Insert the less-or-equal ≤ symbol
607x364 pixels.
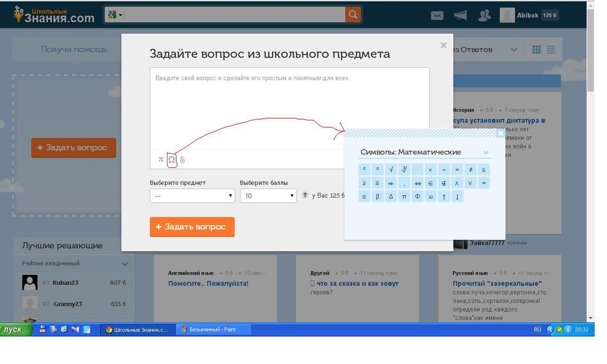click(484, 170)
